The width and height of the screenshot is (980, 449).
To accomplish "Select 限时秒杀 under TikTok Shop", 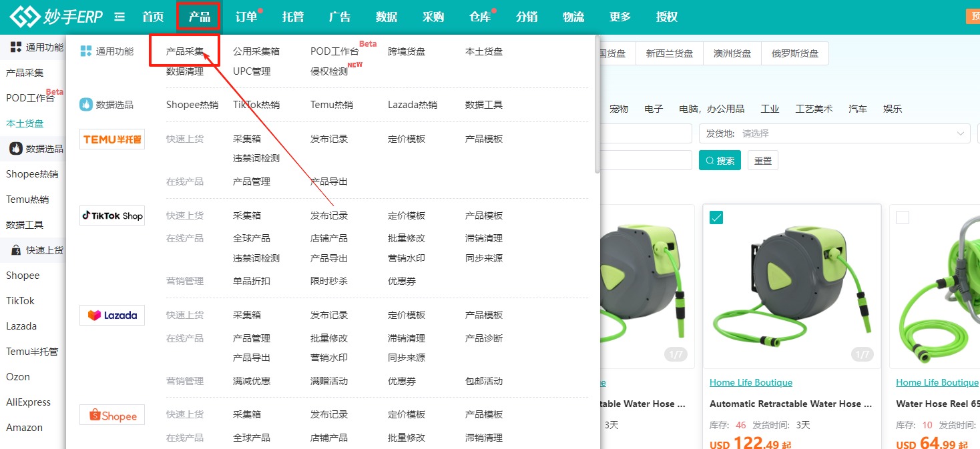I will click(x=329, y=281).
